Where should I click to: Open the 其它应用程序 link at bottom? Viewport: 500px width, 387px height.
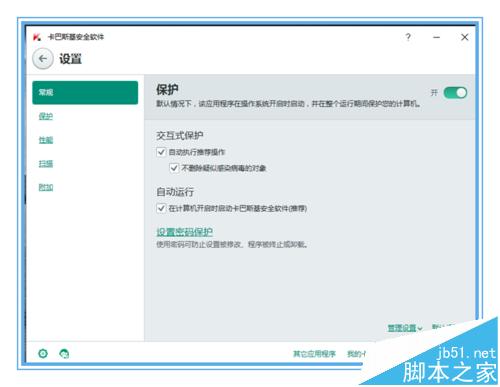314,354
